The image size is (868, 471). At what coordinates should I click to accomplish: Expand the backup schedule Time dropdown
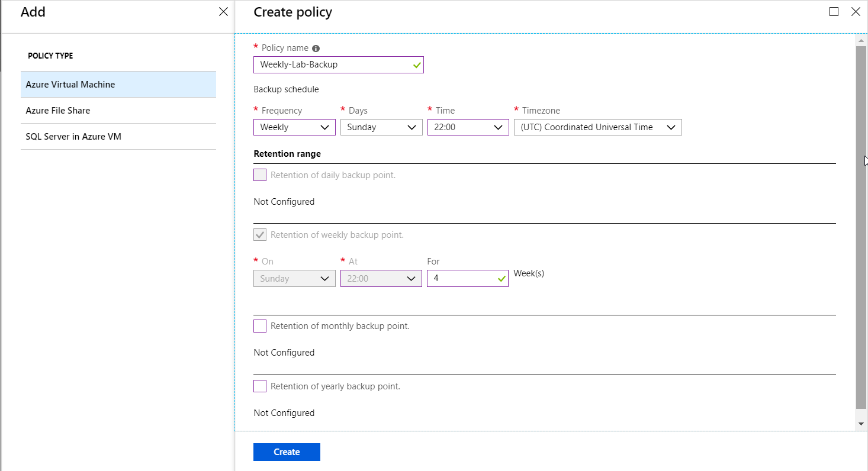tap(468, 127)
